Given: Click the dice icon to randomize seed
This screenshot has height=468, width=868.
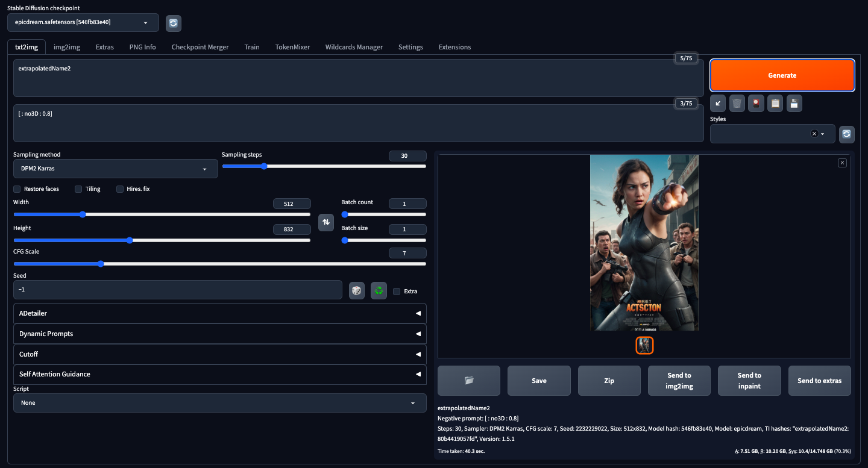Looking at the screenshot, I should [357, 291].
